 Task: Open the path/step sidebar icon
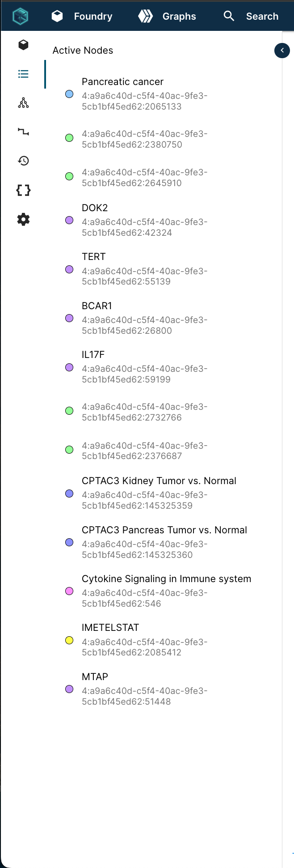pos(23,132)
